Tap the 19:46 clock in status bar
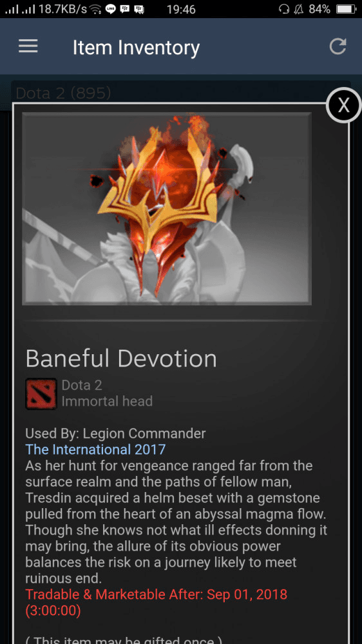Image resolution: width=362 pixels, height=644 pixels. 181,9
